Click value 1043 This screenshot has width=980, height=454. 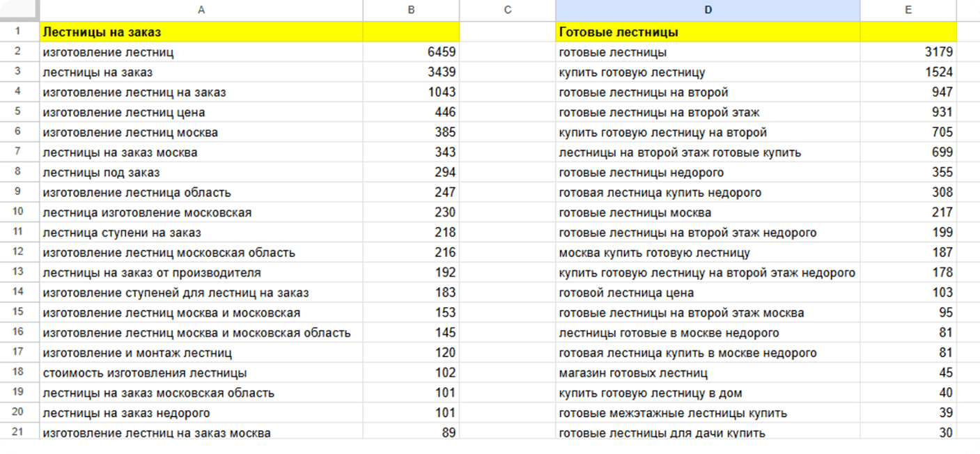(411, 92)
